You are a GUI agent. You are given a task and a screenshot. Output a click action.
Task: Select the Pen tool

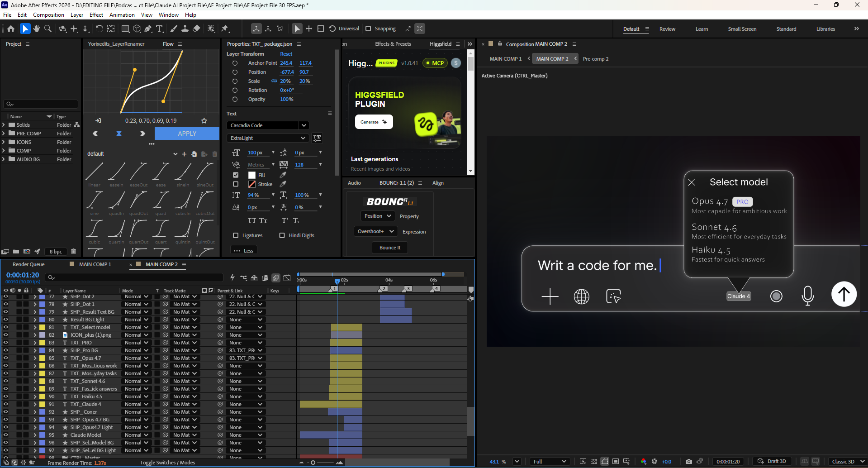[x=148, y=29]
